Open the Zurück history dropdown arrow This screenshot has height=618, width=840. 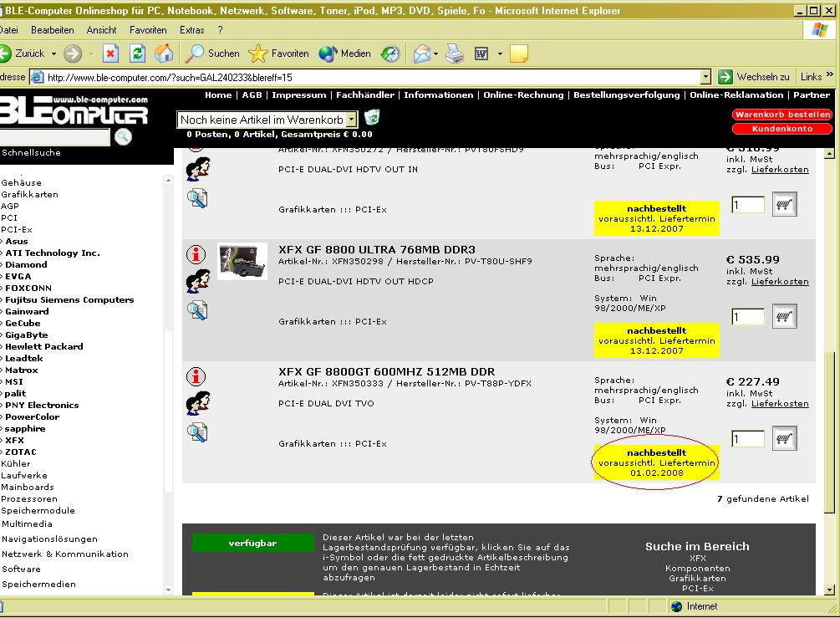coord(53,54)
